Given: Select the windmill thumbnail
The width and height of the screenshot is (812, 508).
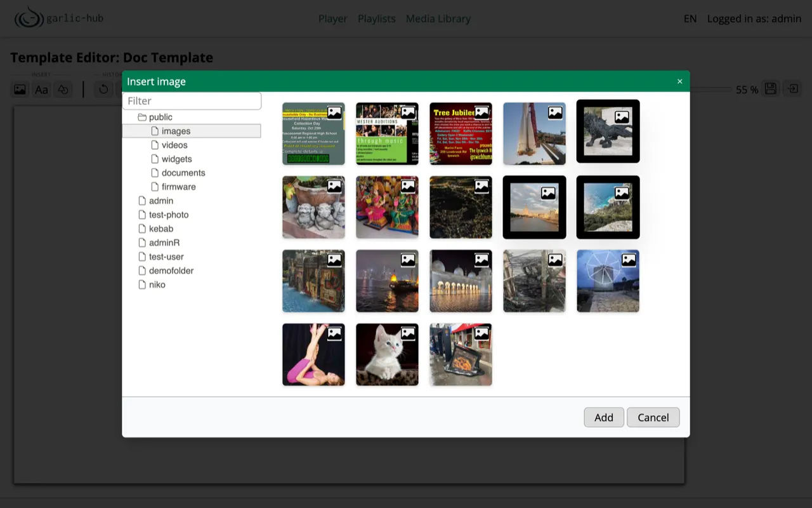Looking at the screenshot, I should pos(608,281).
